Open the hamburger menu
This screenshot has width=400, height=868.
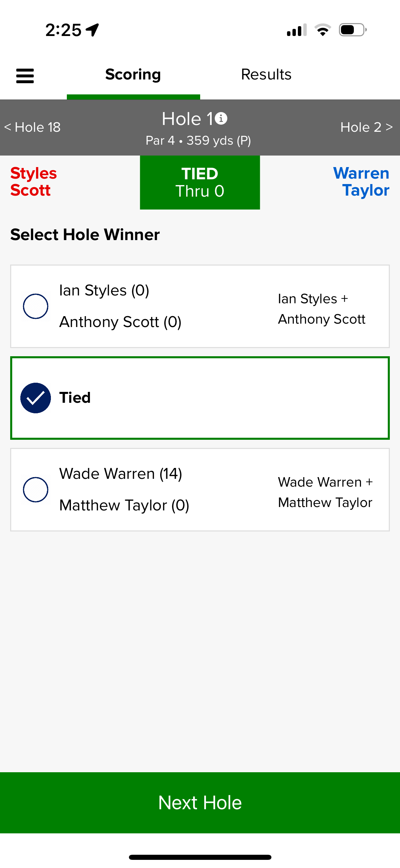tap(25, 76)
